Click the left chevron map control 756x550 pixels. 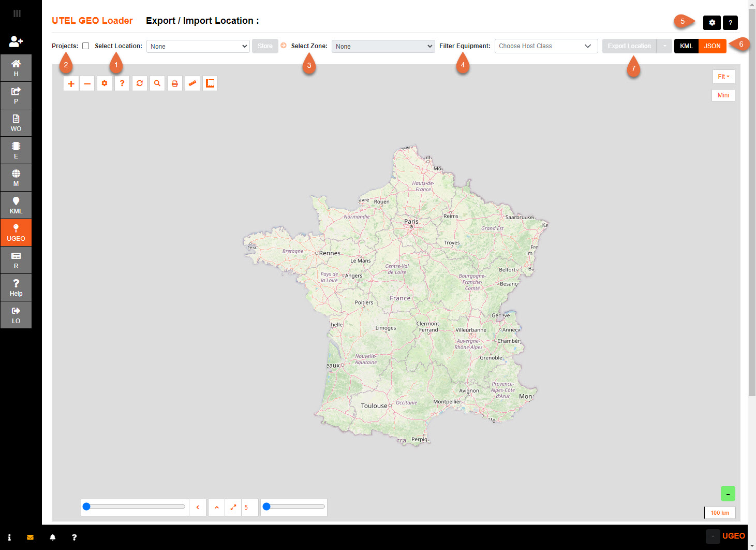coord(198,508)
